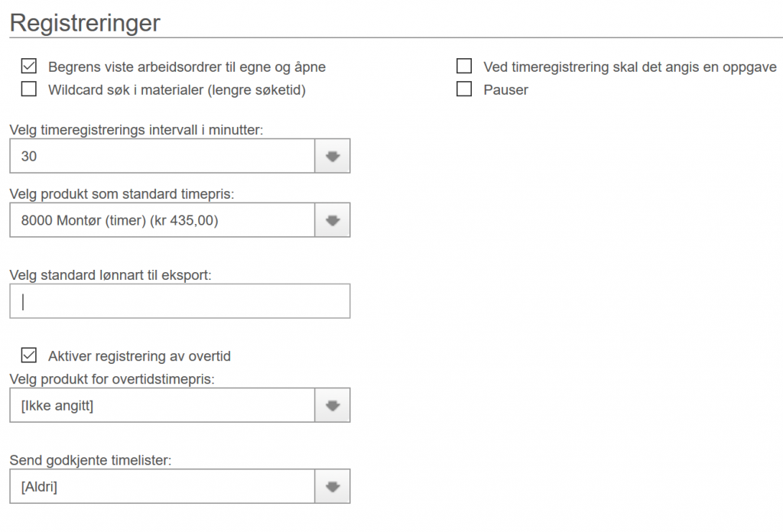Open the combo box showing value 30
Image resolution: width=783 pixels, height=532 pixels.
(162, 156)
